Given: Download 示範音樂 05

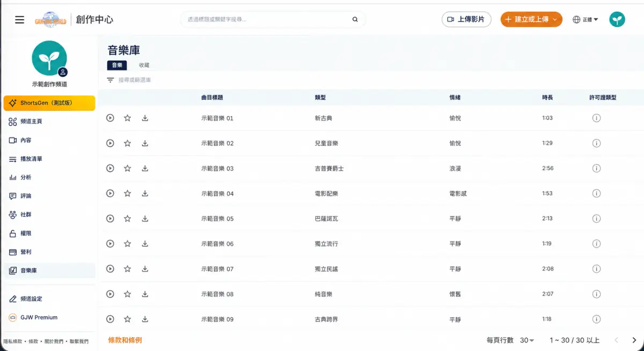Looking at the screenshot, I should point(145,218).
